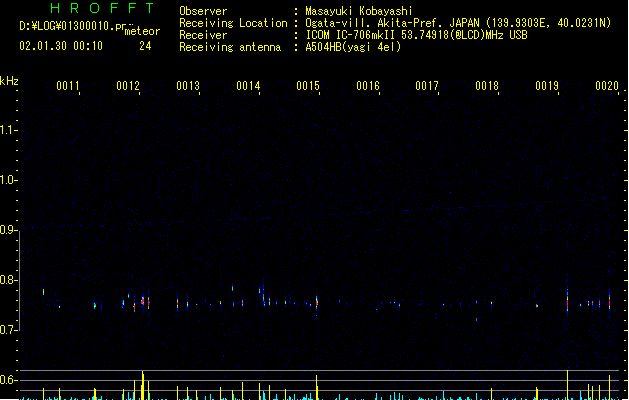Image resolution: width=629 pixels, height=400 pixels.
Task: Click the 1.0 kHz axis label
Action: (8, 180)
